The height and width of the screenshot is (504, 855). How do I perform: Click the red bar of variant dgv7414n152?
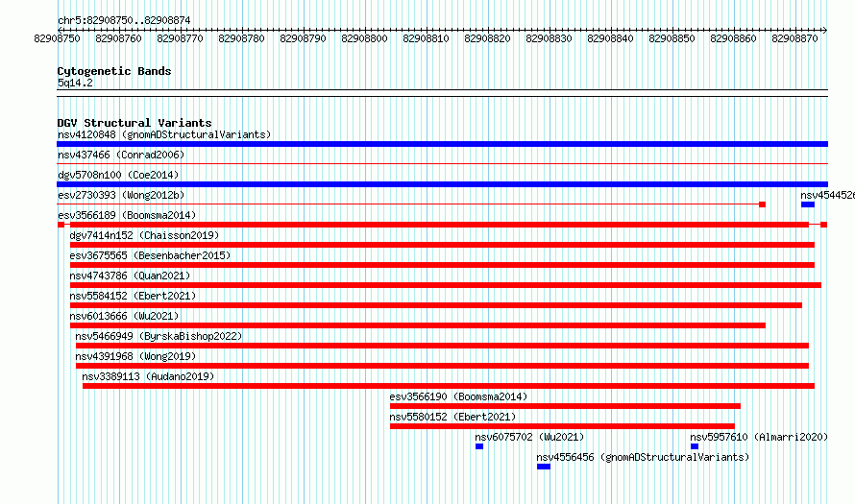pos(442,245)
